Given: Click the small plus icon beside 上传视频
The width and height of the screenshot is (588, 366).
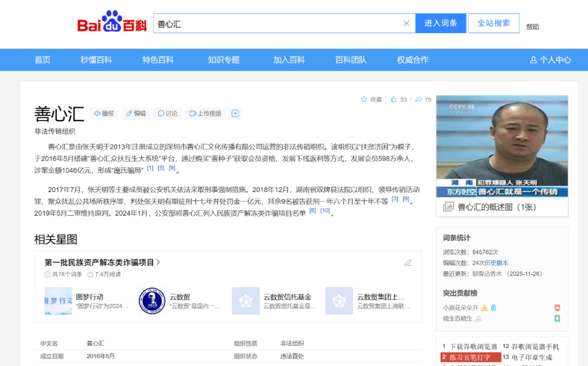Looking at the screenshot, I should tap(235, 113).
